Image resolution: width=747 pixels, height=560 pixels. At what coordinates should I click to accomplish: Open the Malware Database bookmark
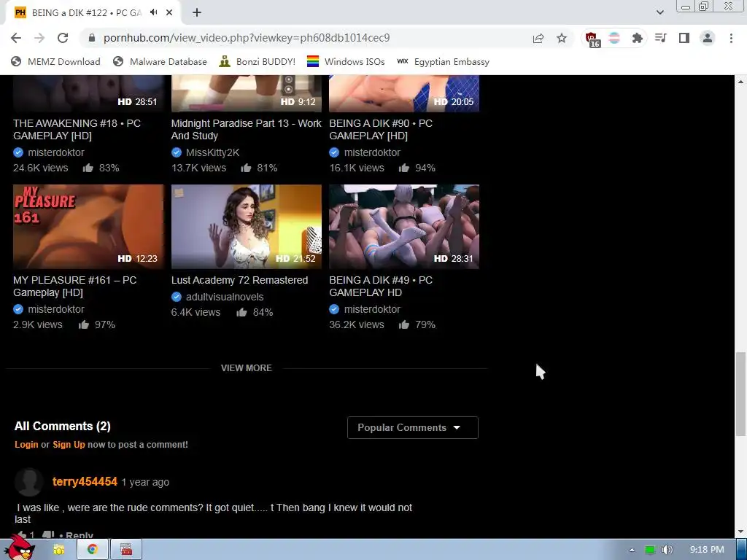click(x=160, y=61)
